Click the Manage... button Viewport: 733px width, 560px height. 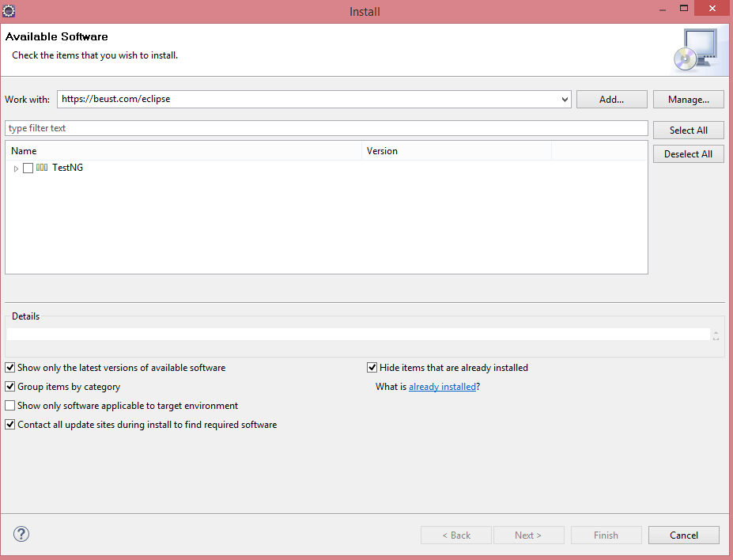(688, 99)
